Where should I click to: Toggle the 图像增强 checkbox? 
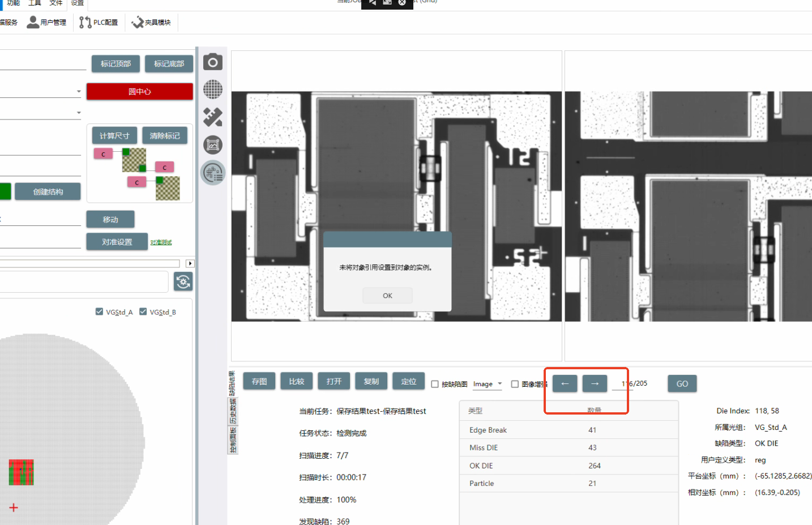click(x=515, y=384)
